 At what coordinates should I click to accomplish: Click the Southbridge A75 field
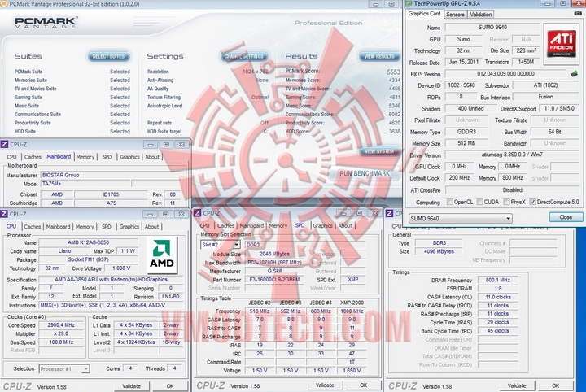pyautogui.click(x=111, y=203)
